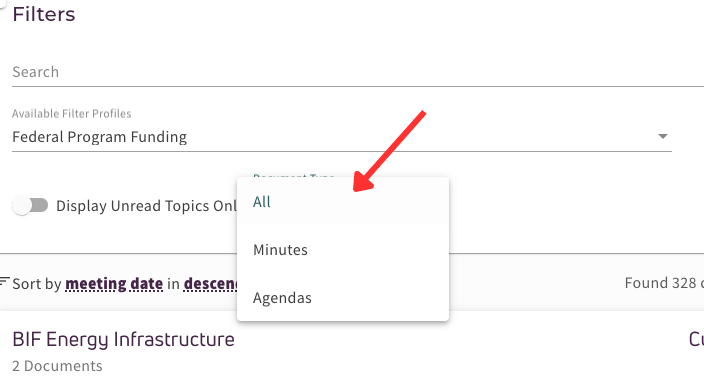The image size is (704, 386).
Task: Click the 2 Documents count text
Action: coord(57,366)
